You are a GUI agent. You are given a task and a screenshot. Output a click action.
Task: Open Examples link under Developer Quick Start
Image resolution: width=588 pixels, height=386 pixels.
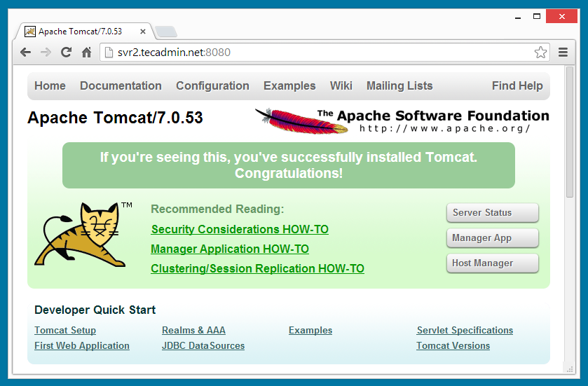point(310,330)
